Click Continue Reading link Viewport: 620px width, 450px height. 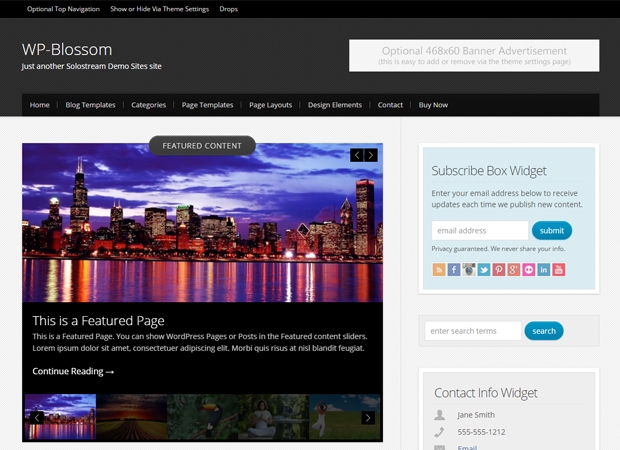[x=73, y=371]
